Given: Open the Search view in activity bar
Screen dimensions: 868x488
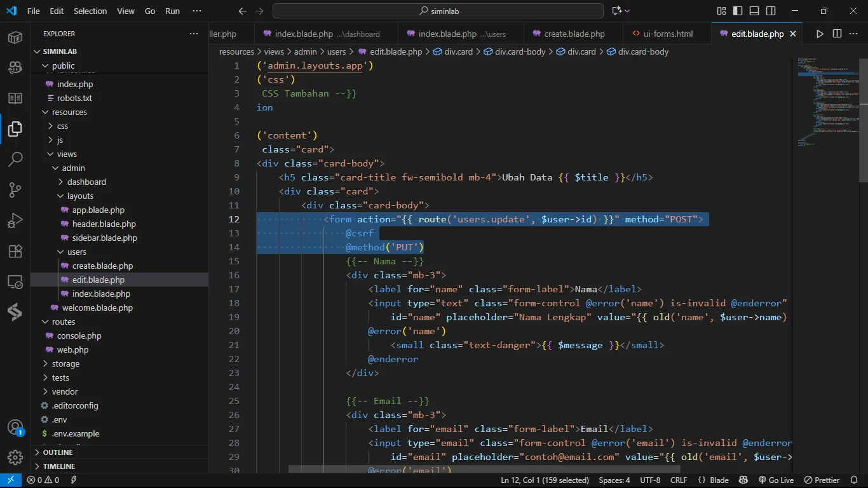Looking at the screenshot, I should pos(15,159).
